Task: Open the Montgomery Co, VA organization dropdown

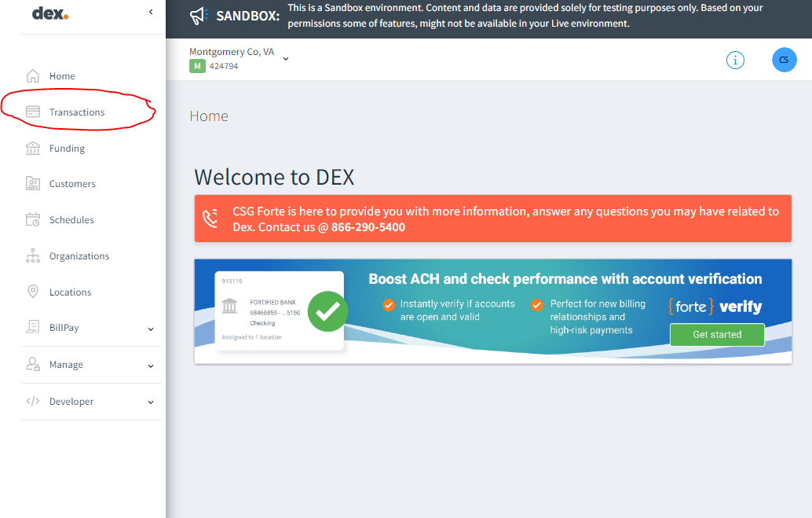Action: click(x=286, y=59)
